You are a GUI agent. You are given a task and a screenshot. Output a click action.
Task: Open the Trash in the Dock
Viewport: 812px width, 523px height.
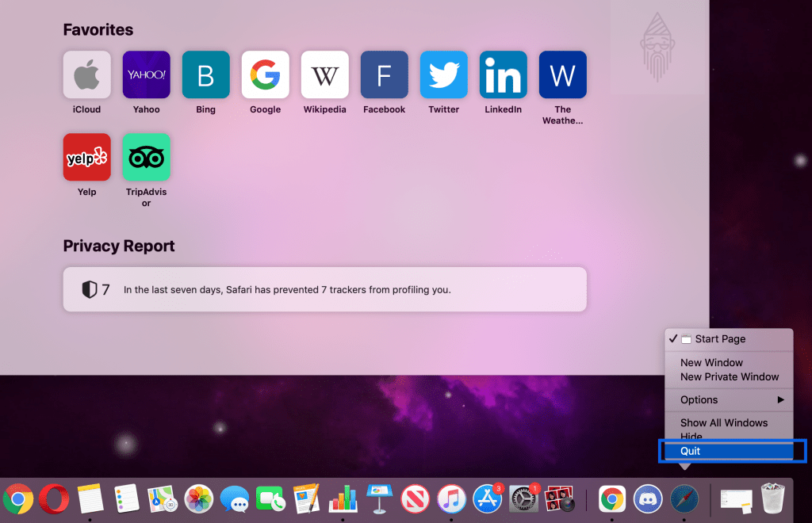[x=772, y=498]
